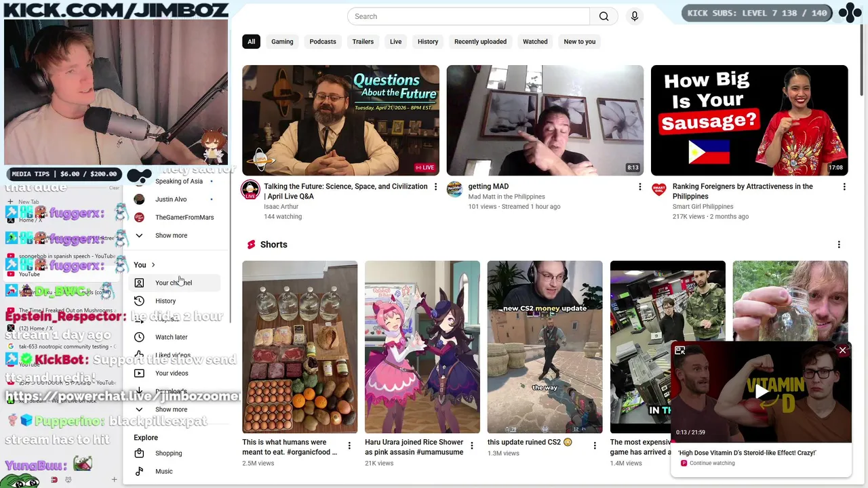Select the Gaming filter chip
Viewport: 868px width, 488px height.
(282, 41)
